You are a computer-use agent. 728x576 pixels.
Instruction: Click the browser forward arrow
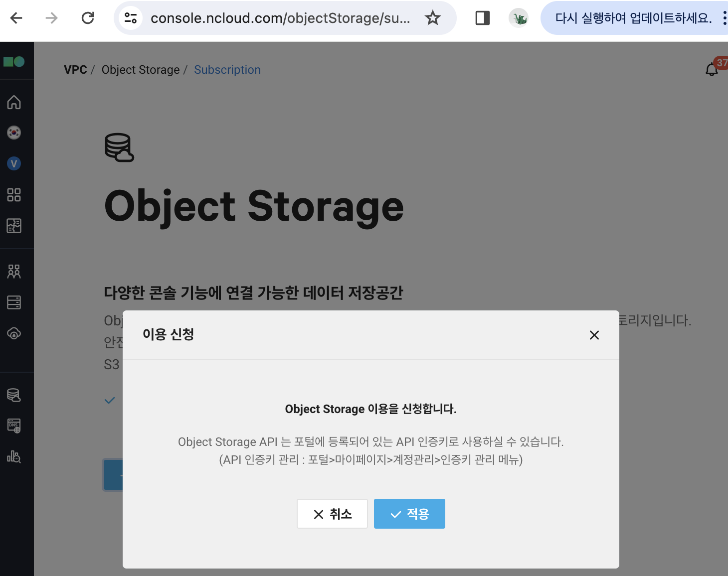coord(52,18)
